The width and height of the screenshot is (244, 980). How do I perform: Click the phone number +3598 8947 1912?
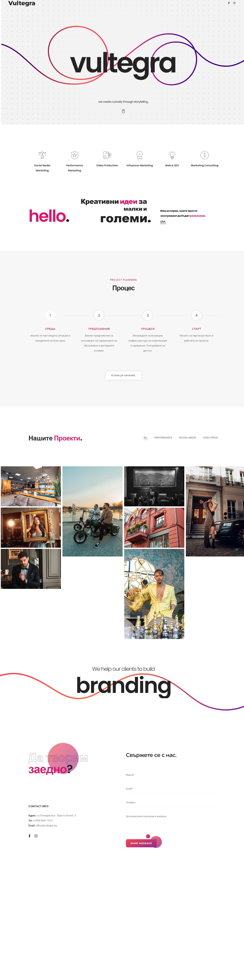[x=43, y=821]
